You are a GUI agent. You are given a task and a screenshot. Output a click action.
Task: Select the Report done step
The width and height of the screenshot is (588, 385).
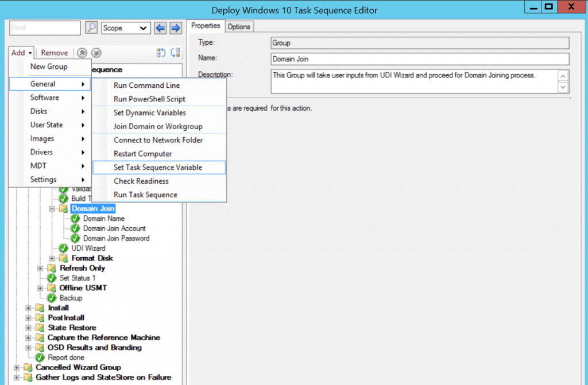point(66,357)
